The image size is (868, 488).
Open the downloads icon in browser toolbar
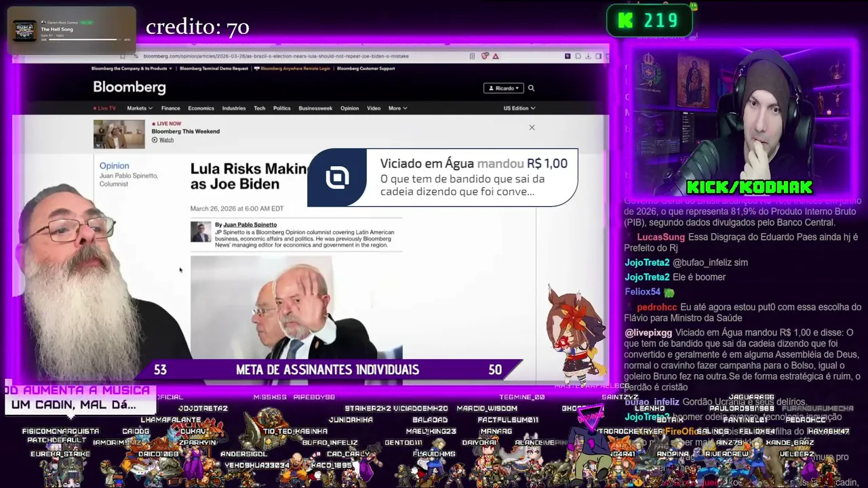coord(588,56)
